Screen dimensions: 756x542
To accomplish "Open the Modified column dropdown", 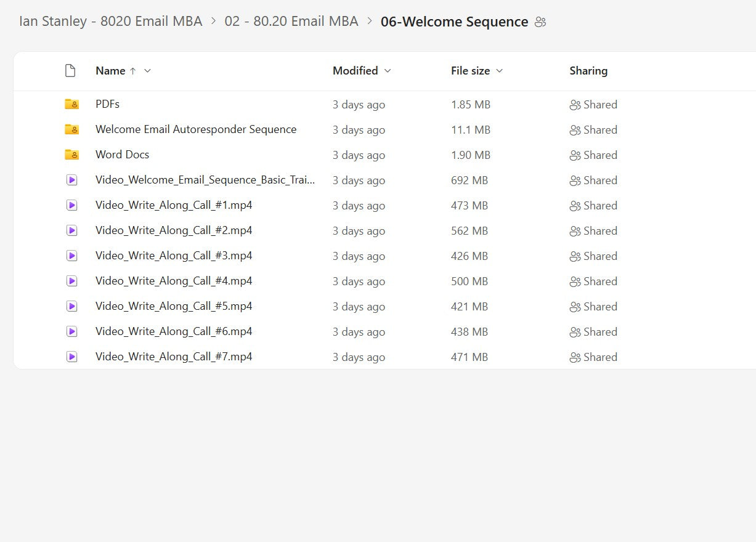I will (388, 71).
